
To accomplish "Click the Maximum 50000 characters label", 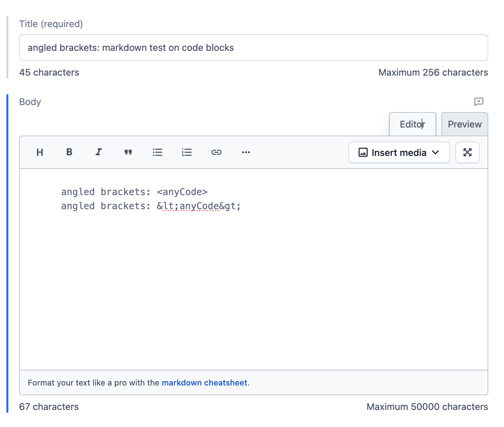I will click(427, 407).
